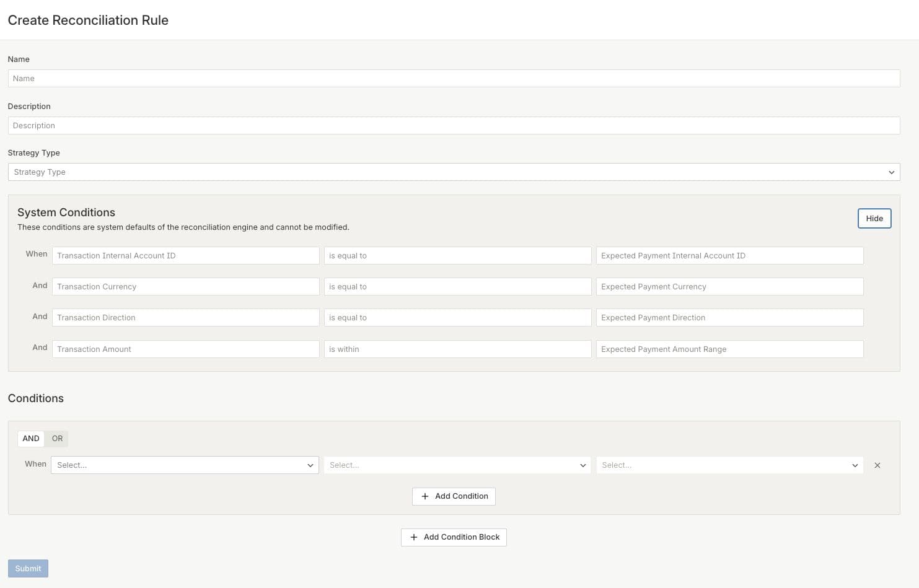This screenshot has height=588, width=919.
Task: Focus the Name input field
Action: click(453, 79)
